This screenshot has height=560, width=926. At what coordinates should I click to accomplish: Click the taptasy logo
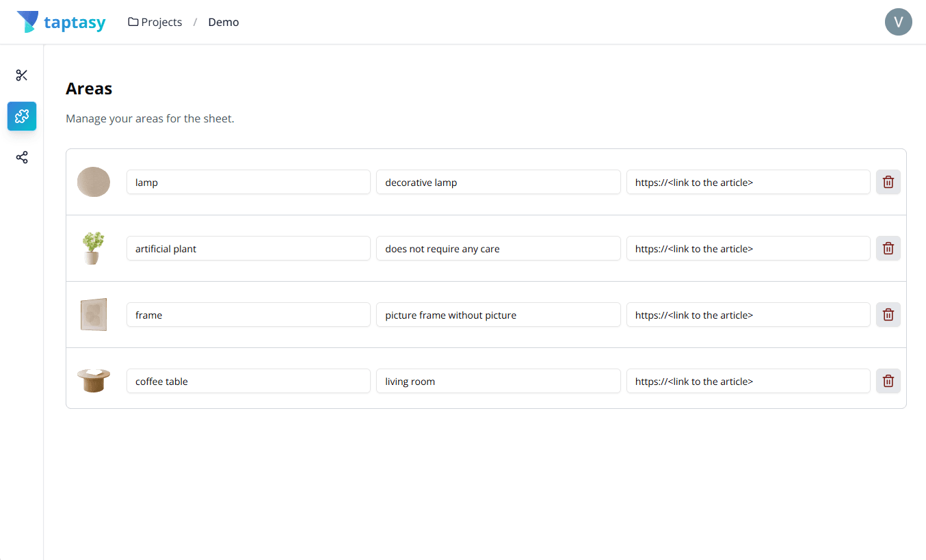(x=61, y=21)
